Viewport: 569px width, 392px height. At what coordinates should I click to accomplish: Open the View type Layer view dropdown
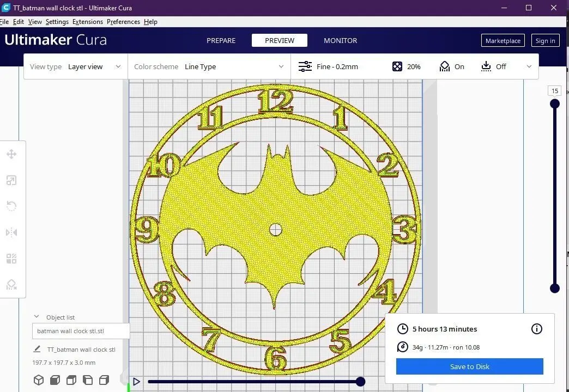click(75, 67)
